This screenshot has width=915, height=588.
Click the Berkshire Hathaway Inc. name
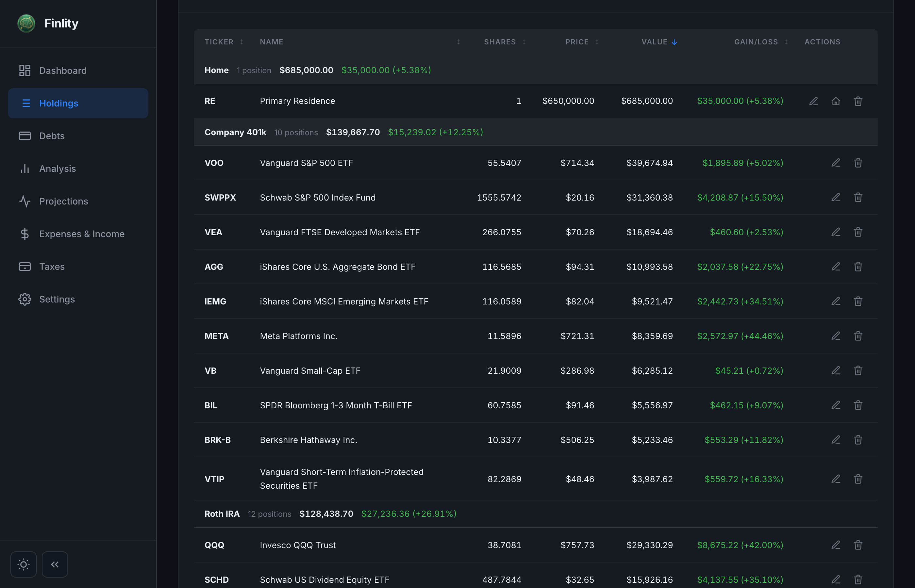tap(308, 440)
